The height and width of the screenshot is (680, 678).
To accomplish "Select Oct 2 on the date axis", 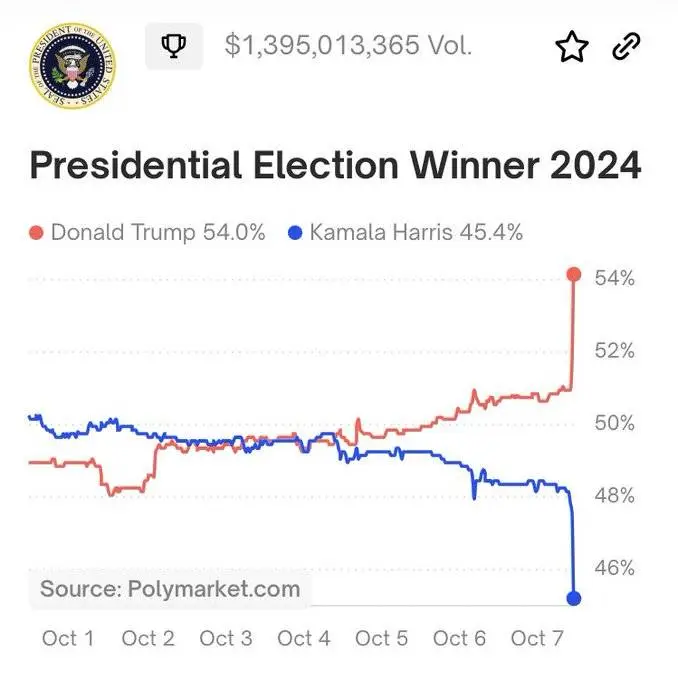I will point(147,638).
